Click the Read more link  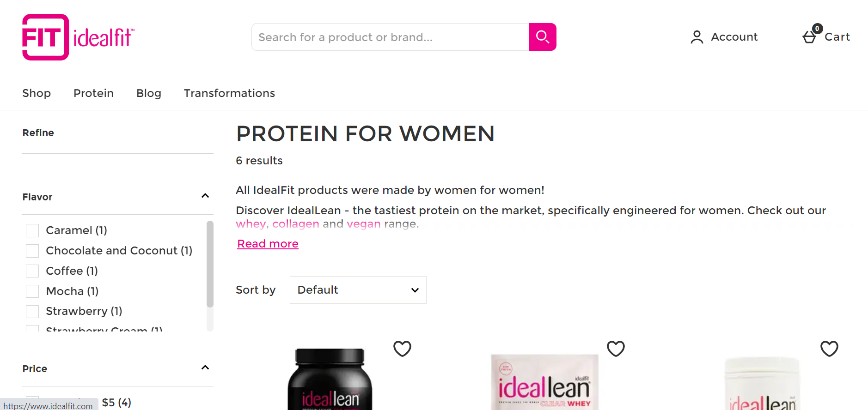[268, 244]
